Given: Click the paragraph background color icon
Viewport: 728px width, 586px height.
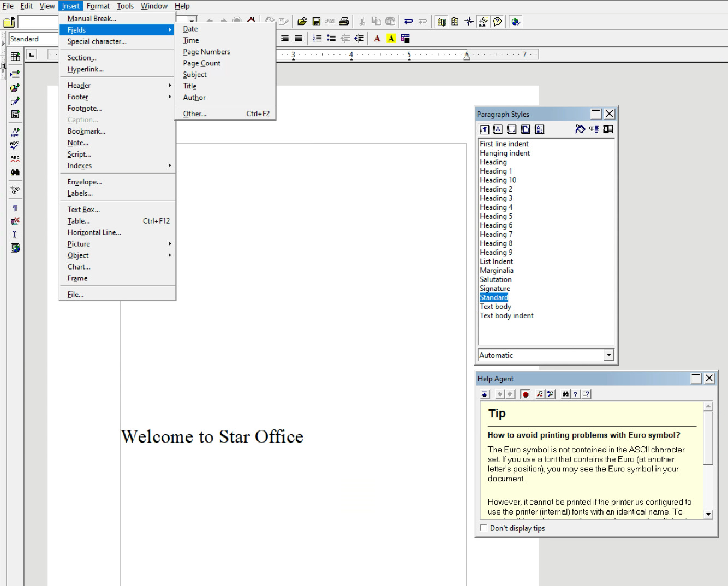Looking at the screenshot, I should coord(405,38).
